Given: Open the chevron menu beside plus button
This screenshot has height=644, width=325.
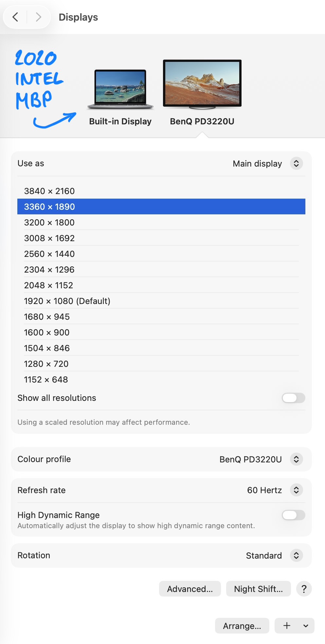Looking at the screenshot, I should pos(306,626).
